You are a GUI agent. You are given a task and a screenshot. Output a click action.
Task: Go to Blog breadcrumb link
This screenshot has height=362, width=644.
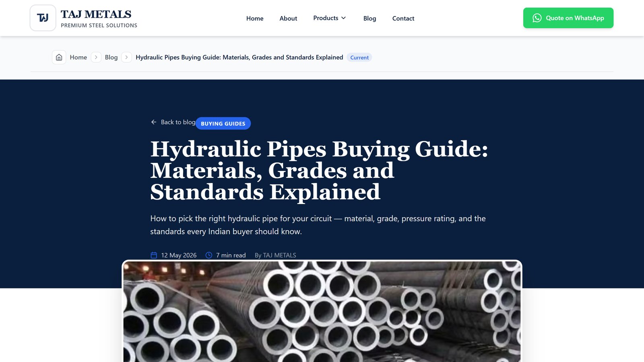point(111,57)
